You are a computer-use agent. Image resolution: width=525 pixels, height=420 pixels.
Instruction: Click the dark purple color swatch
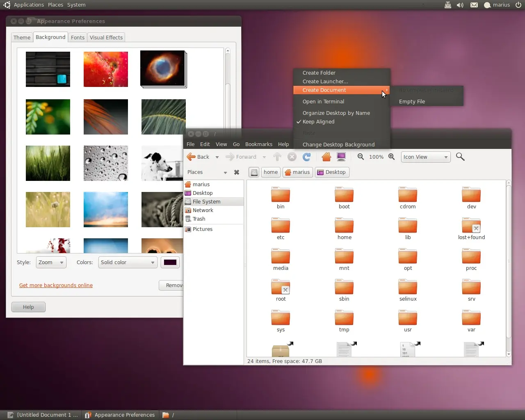coord(170,262)
